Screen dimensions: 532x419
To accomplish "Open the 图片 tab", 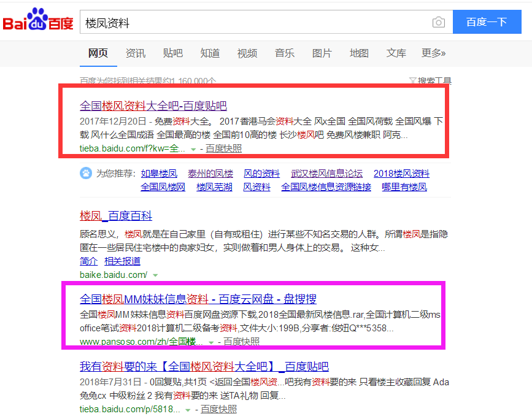I will (322, 53).
